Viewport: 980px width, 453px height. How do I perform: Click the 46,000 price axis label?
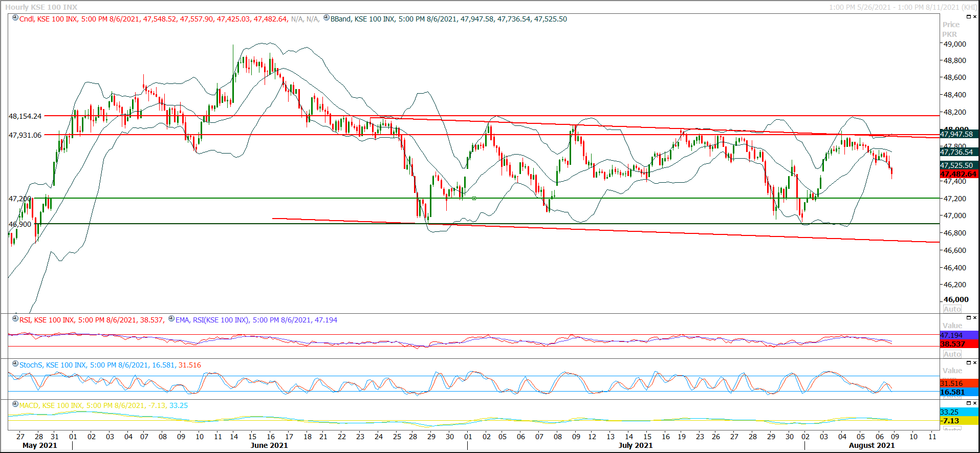coord(956,299)
